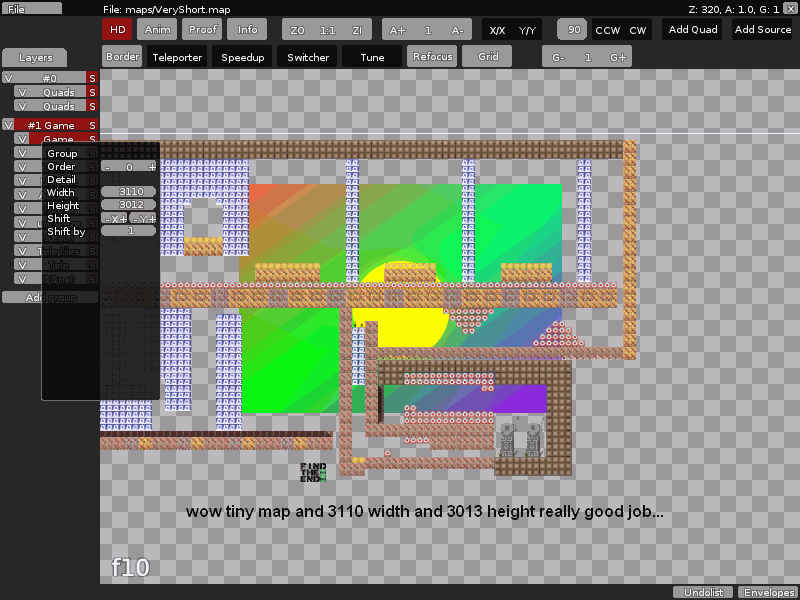The height and width of the screenshot is (600, 800).
Task: Switch to the Layers panel
Action: 34,57
